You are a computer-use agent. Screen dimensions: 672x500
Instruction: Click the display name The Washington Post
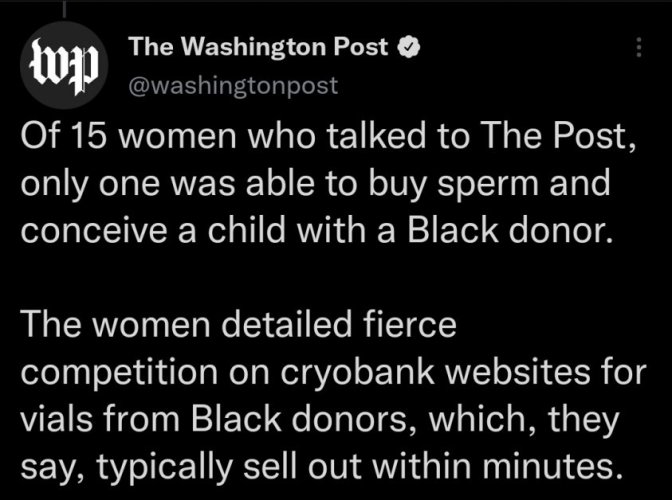tap(258, 46)
